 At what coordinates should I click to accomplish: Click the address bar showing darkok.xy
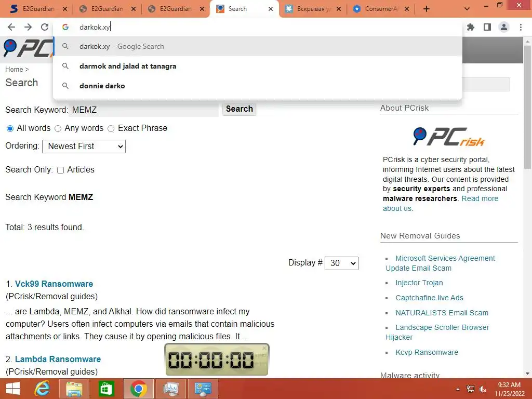pos(258,27)
